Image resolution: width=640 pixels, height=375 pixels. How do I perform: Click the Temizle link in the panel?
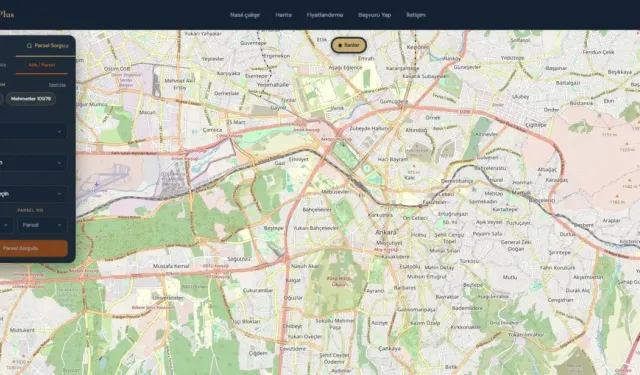coord(57,85)
